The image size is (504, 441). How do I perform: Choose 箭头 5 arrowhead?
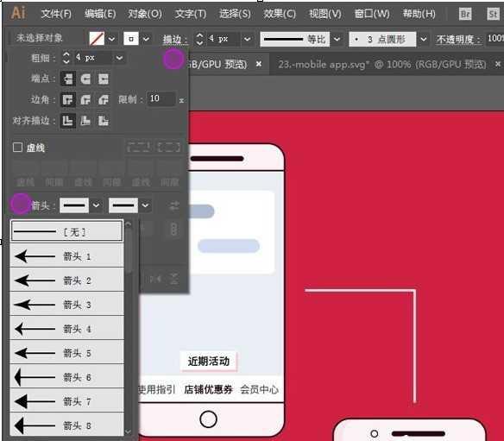pyautogui.click(x=66, y=353)
